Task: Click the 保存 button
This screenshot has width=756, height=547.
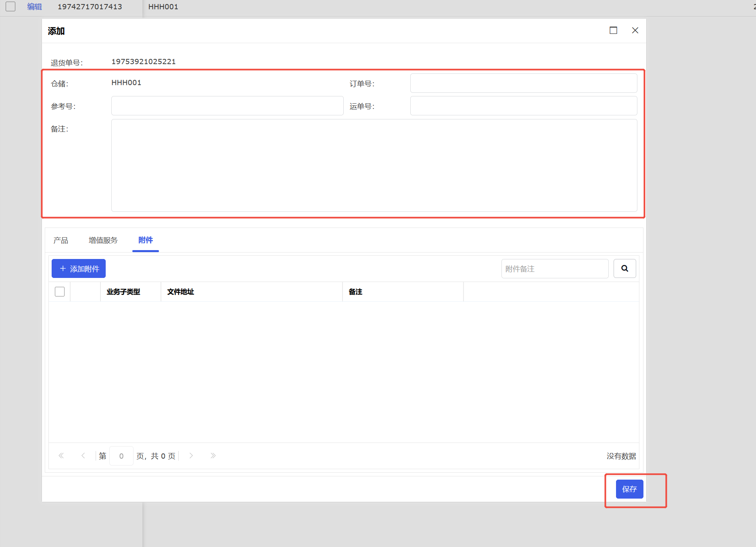Action: pyautogui.click(x=629, y=489)
